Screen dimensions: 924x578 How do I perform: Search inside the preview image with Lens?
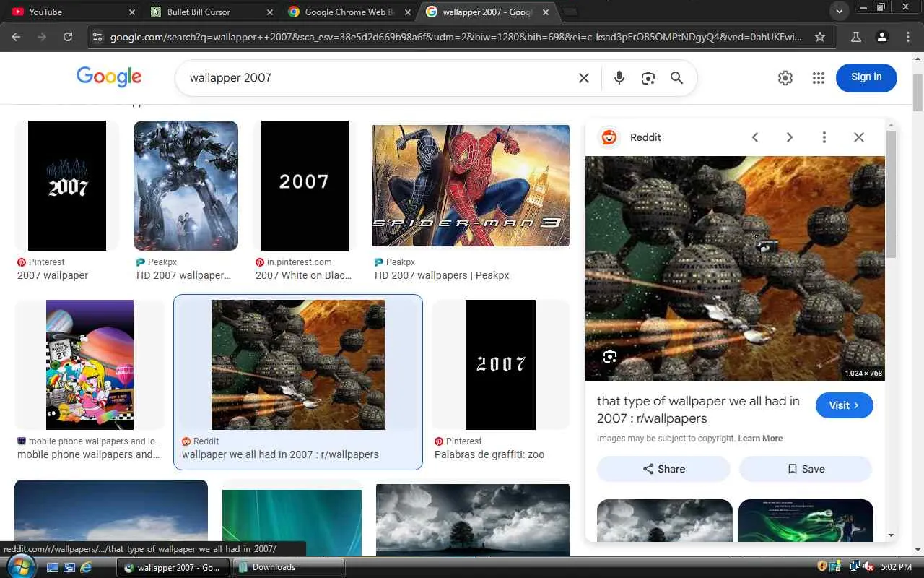tap(610, 356)
